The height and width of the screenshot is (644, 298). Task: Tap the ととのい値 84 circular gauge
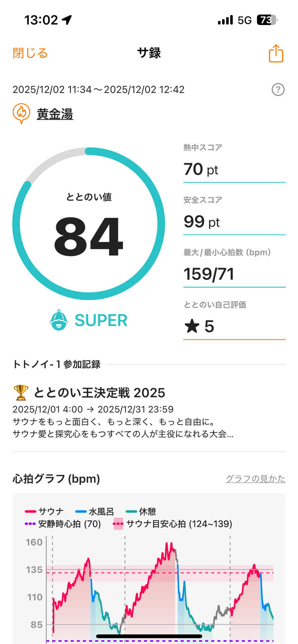pos(89,224)
